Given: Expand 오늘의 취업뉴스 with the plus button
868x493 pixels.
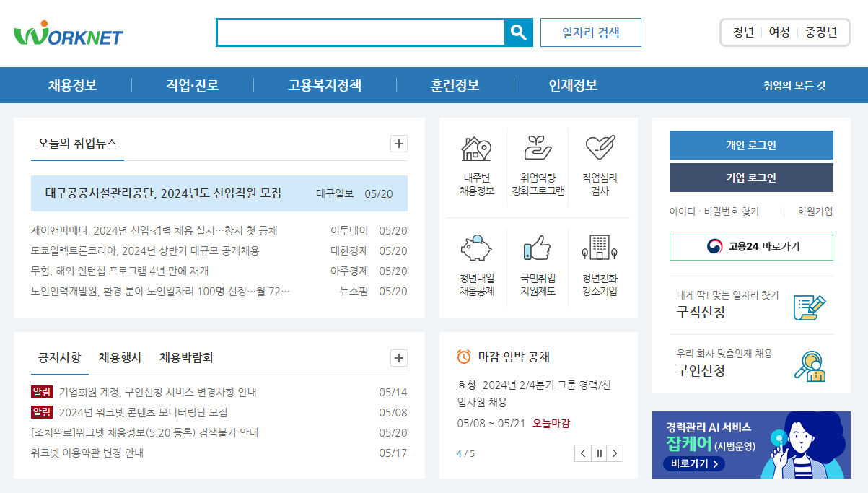Looking at the screenshot, I should tap(398, 144).
